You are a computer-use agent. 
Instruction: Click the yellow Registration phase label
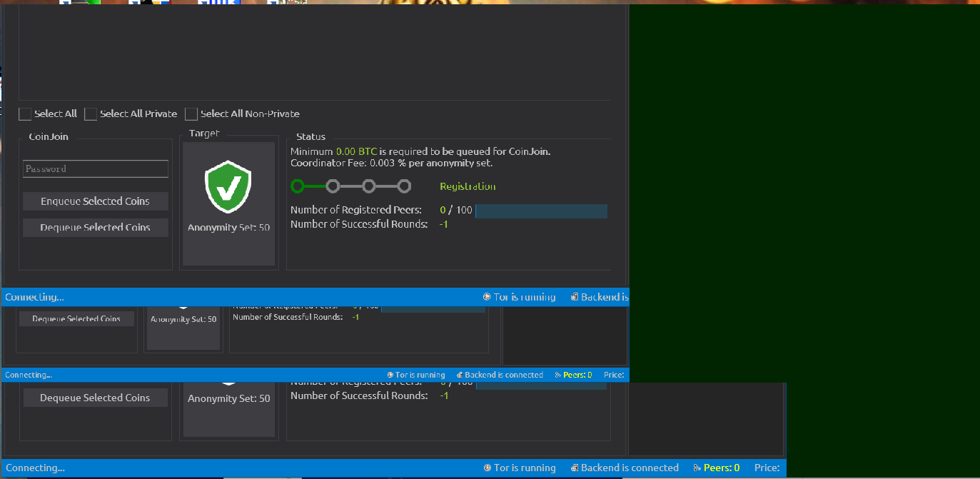pyautogui.click(x=467, y=186)
